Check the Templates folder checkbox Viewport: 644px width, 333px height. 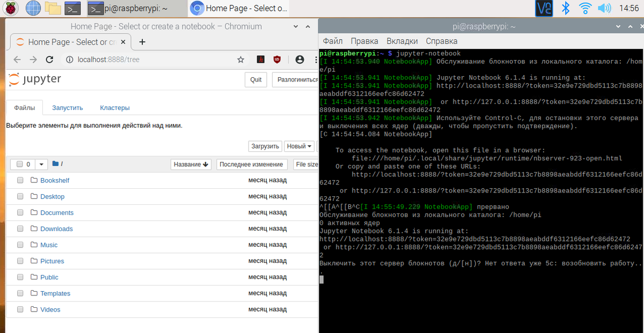point(20,293)
